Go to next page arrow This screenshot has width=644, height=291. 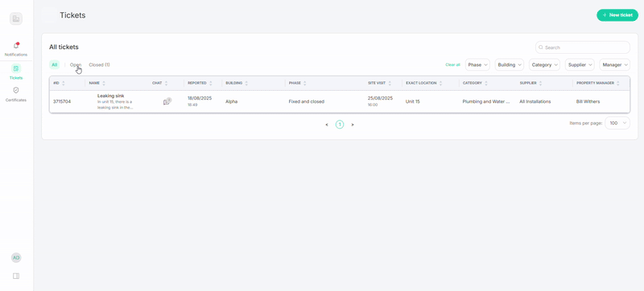[x=353, y=125]
